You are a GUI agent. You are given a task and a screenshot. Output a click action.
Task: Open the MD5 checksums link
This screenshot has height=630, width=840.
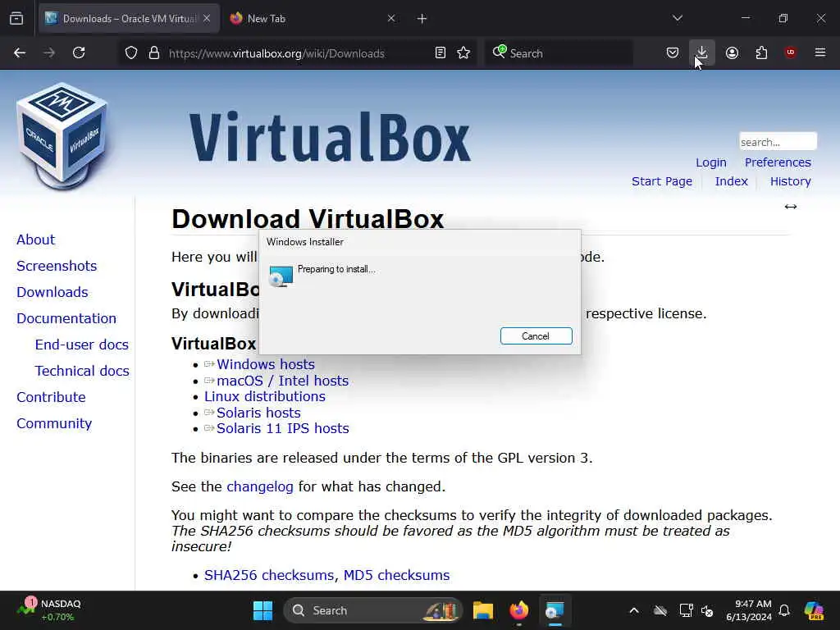(x=396, y=575)
